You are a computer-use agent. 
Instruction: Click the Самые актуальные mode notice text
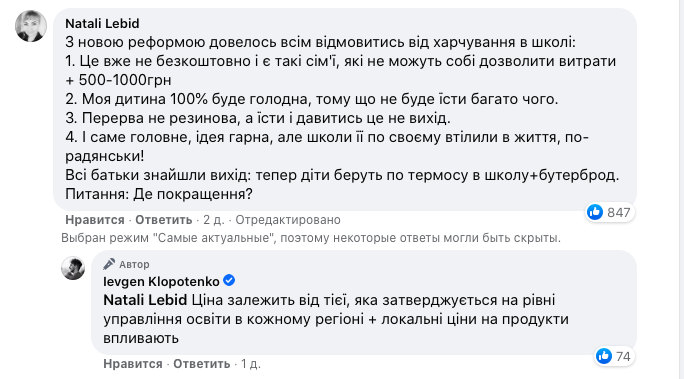tap(311, 238)
